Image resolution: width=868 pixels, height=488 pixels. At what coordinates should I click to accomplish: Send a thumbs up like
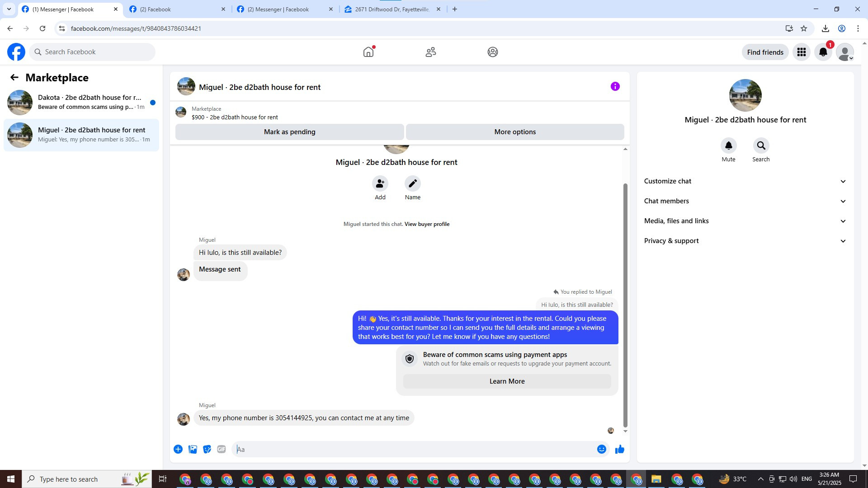[x=620, y=449]
